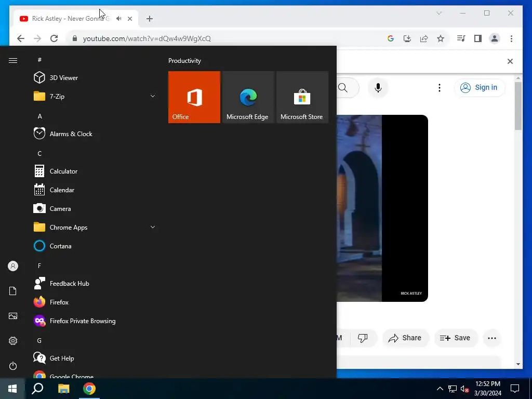Open YouTube settings three-dot menu

440,88
